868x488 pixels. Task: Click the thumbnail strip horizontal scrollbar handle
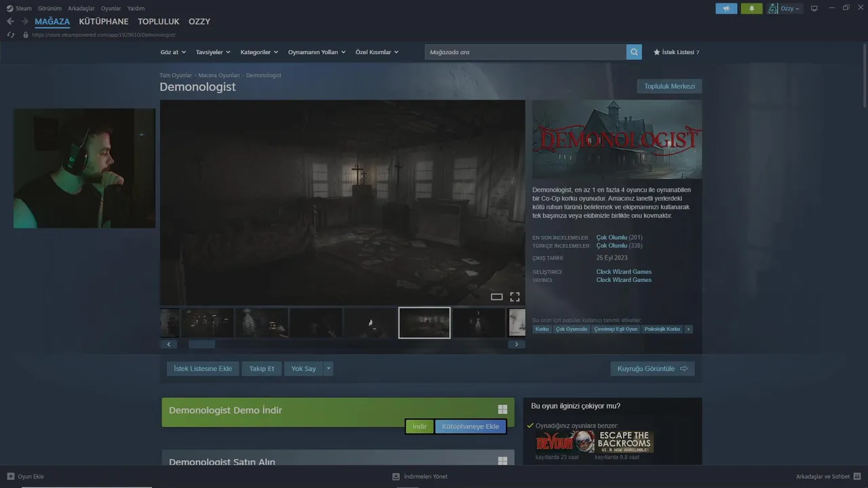click(x=201, y=344)
